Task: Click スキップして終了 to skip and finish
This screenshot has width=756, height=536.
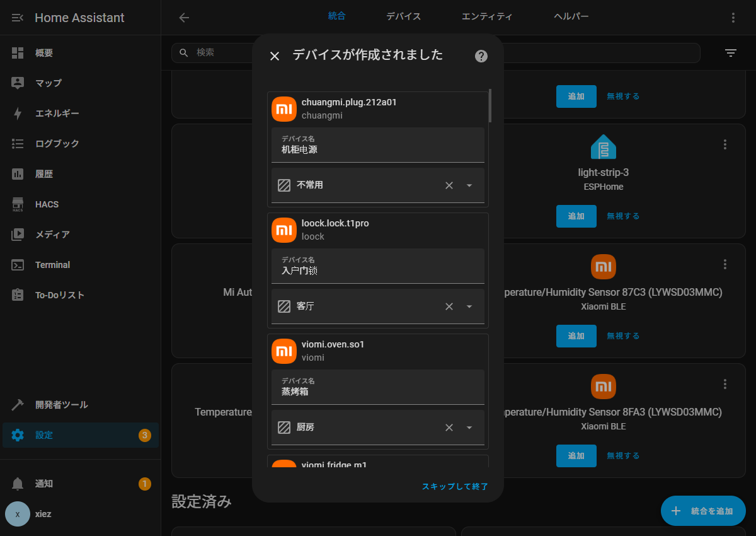Action: click(455, 486)
